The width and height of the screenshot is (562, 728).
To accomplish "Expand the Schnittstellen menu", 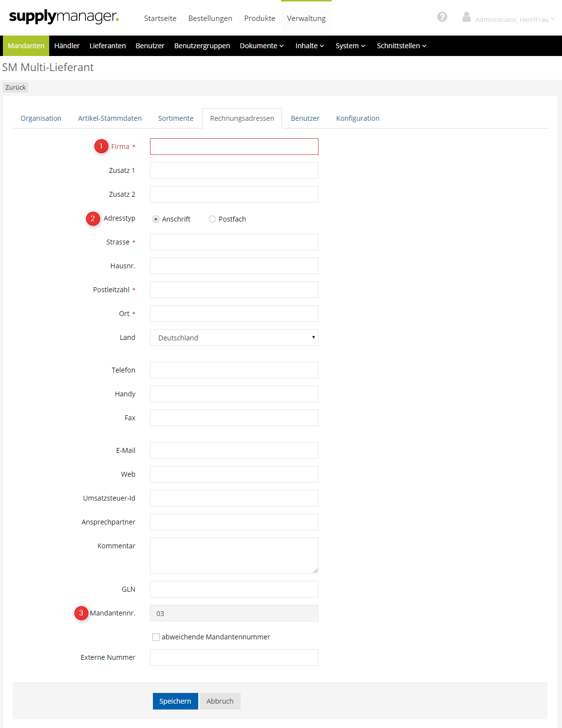I will click(x=401, y=46).
